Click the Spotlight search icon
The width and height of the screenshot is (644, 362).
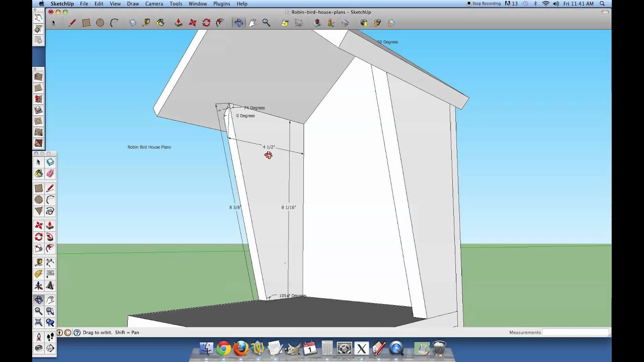pyautogui.click(x=602, y=4)
